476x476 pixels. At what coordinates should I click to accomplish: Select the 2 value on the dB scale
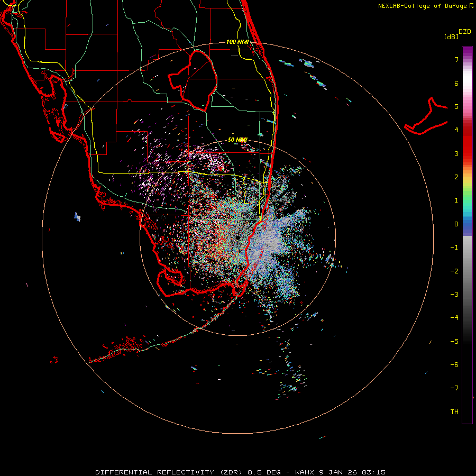coord(456,177)
